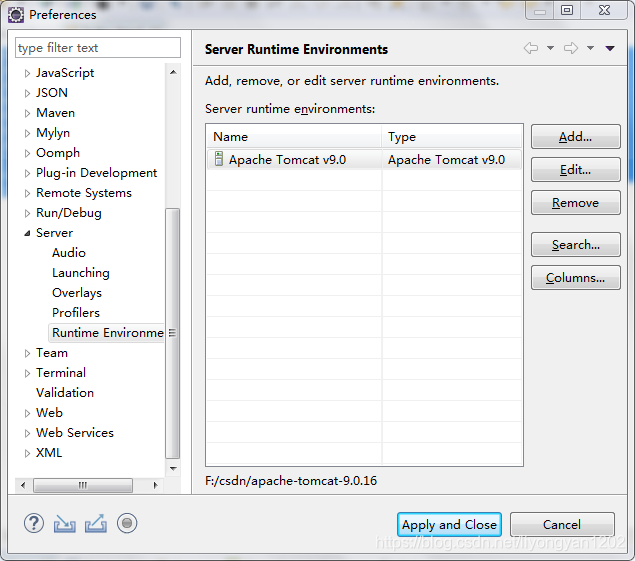
Task: Click the Remove button
Action: [575, 203]
